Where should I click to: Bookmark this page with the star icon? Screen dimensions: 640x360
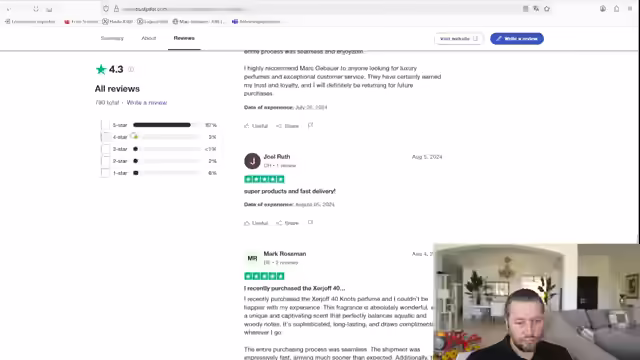pos(547,9)
